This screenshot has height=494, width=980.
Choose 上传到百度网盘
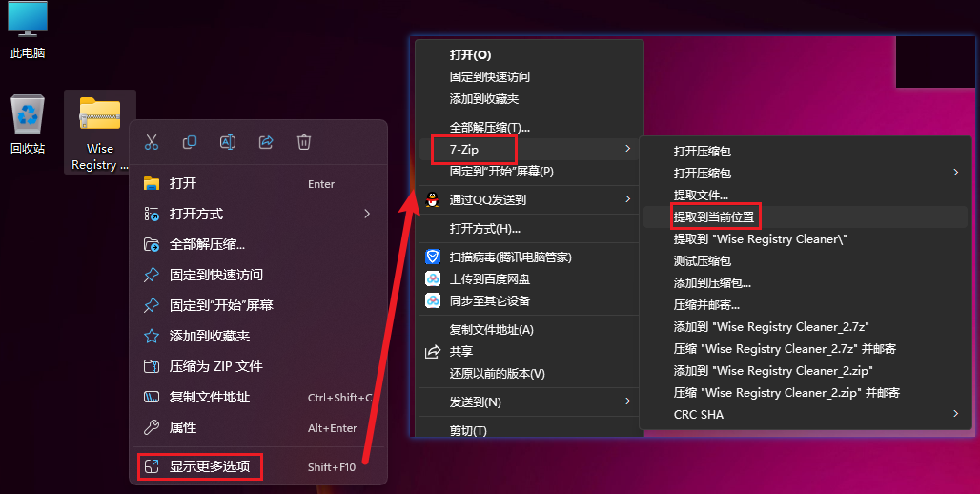pos(529,278)
